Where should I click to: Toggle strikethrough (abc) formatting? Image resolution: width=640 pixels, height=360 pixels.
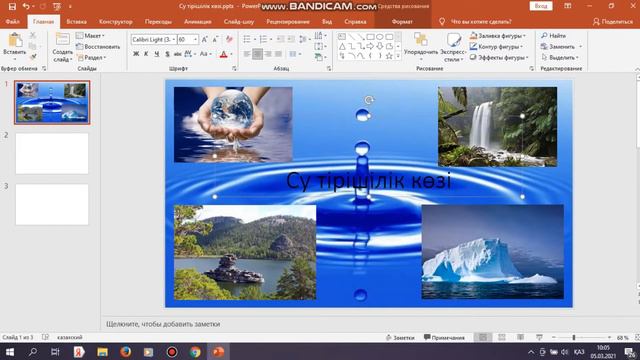[177, 54]
